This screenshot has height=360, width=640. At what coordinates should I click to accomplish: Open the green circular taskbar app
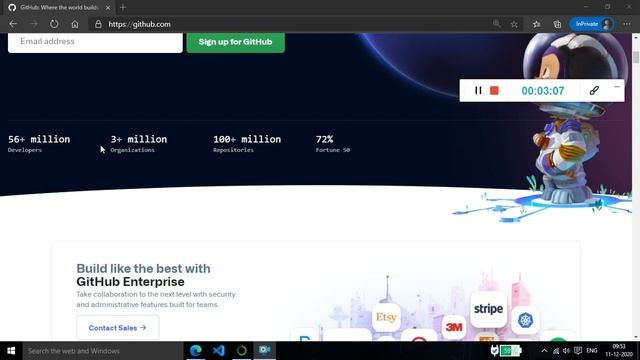tap(242, 351)
